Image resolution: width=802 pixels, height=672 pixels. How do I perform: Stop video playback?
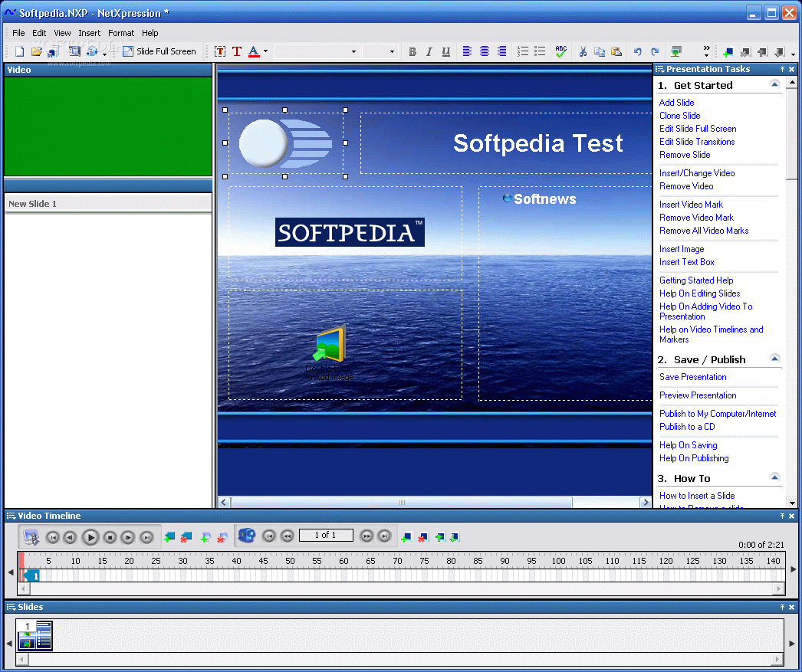[x=110, y=537]
